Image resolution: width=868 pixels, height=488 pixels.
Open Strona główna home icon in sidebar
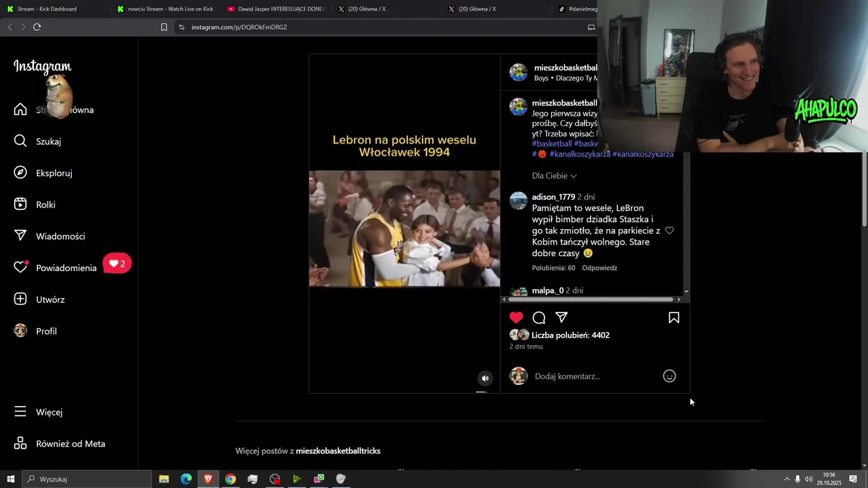tap(20, 110)
